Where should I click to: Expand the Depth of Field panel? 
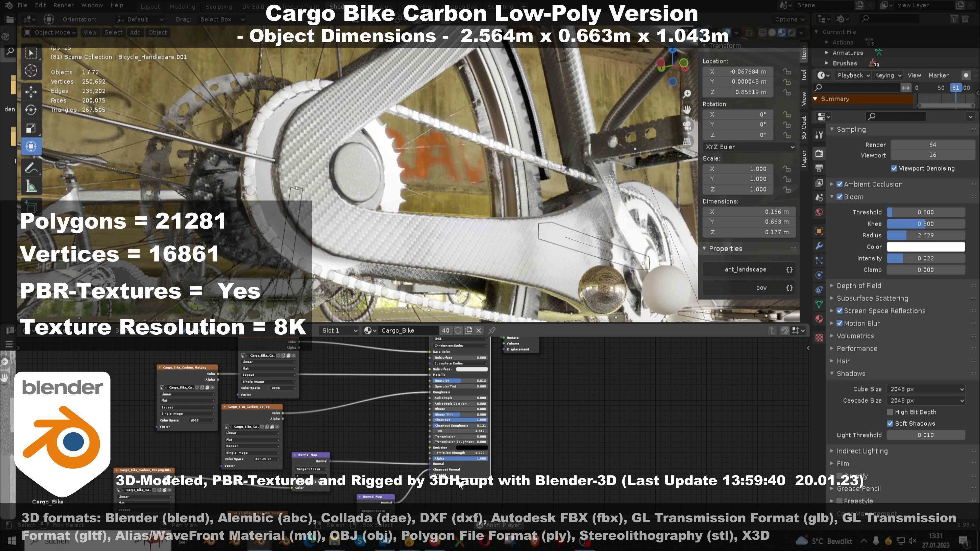pos(859,286)
